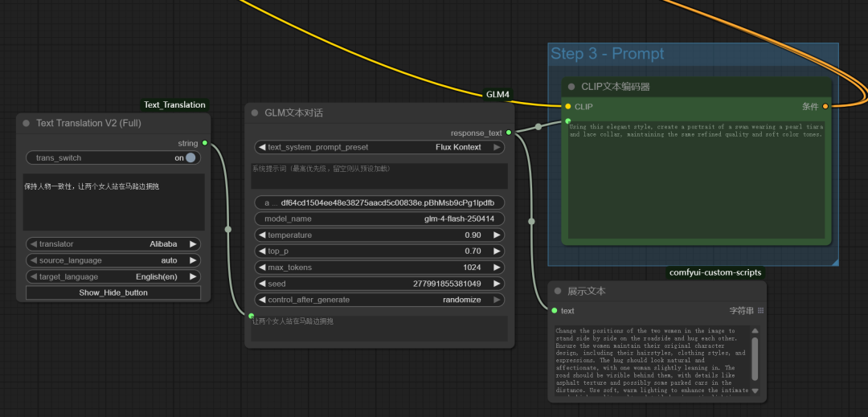Open the translator Alibaba dropdown
The height and width of the screenshot is (417, 868).
click(113, 244)
